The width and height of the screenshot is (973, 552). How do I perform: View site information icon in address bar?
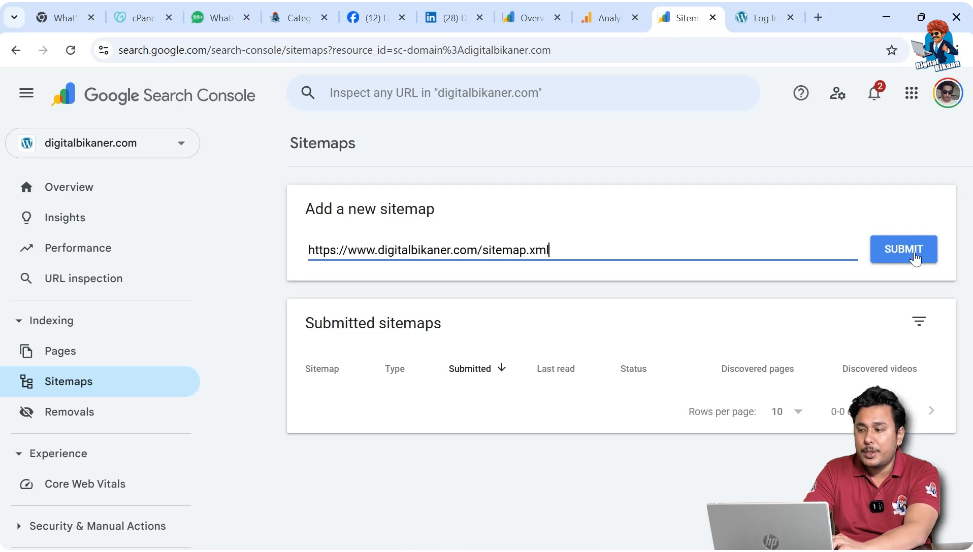(104, 50)
